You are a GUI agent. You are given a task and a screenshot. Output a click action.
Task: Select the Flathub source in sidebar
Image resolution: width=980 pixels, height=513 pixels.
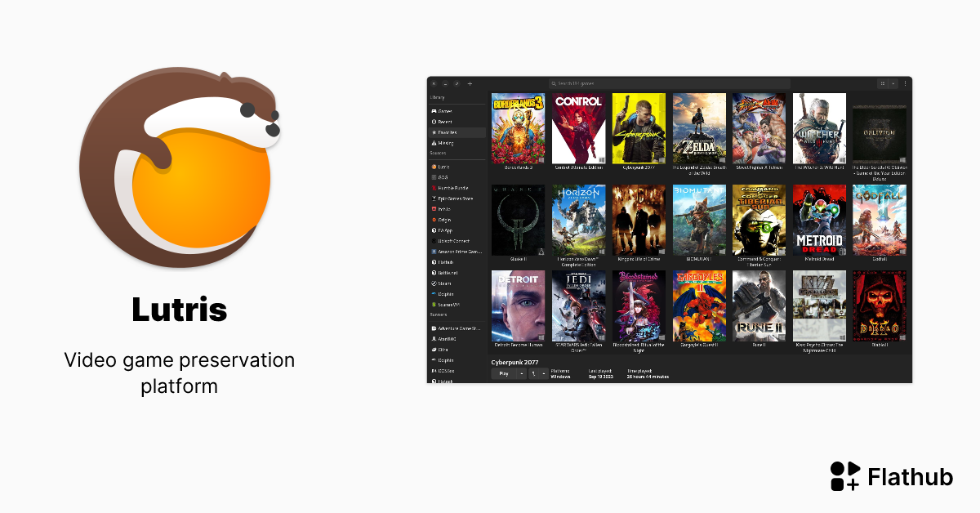457,262
